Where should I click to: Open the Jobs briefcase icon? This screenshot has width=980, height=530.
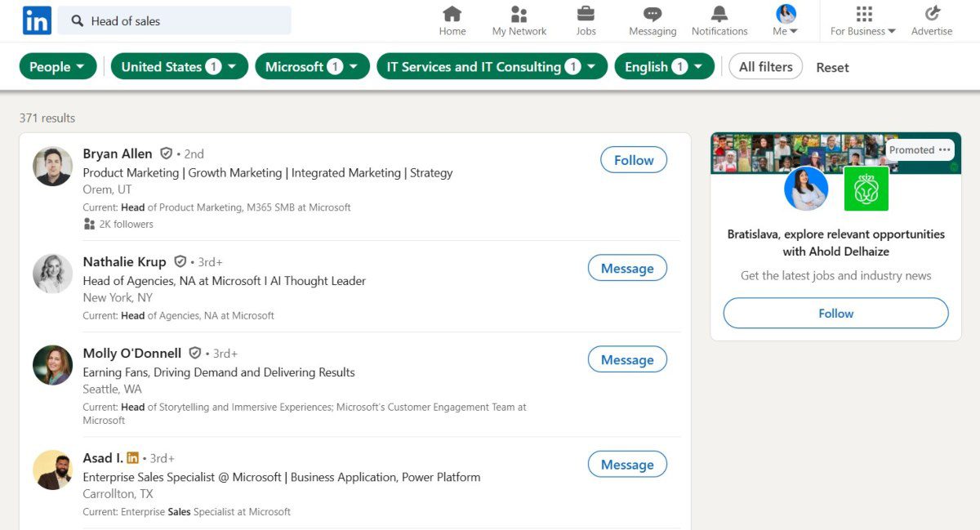(586, 14)
